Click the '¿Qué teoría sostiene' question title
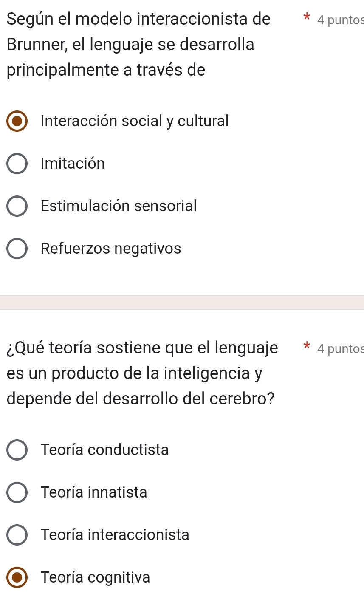Viewport: 364px width, 608px height. (x=141, y=373)
